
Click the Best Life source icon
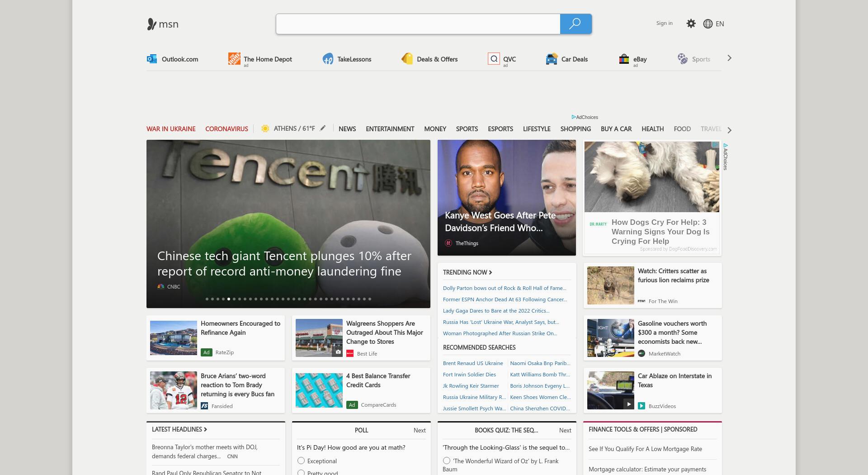[x=350, y=353]
